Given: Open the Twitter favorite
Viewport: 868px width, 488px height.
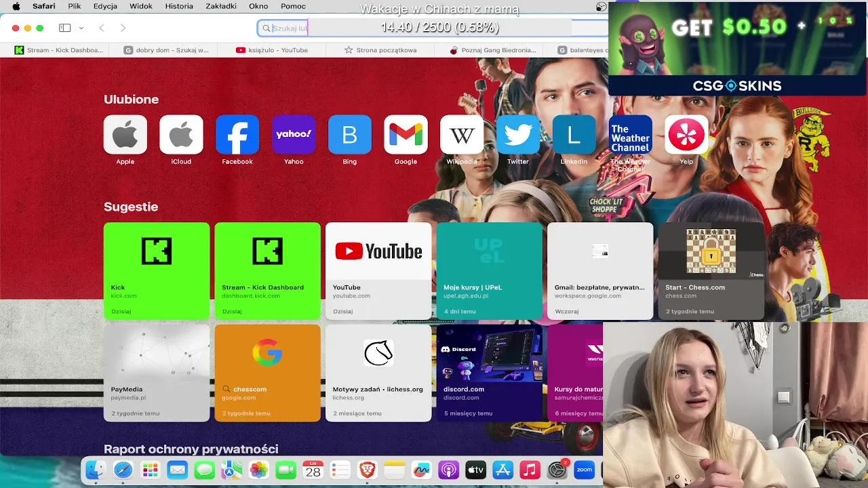Looking at the screenshot, I should pos(518,134).
